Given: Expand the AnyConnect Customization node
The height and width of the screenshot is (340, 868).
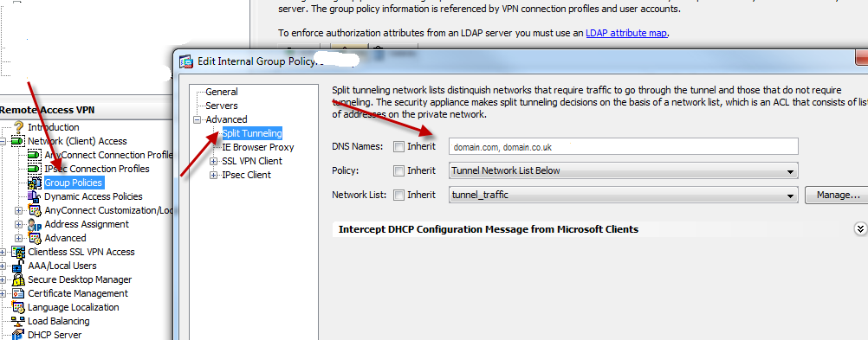Looking at the screenshot, I should (19, 210).
